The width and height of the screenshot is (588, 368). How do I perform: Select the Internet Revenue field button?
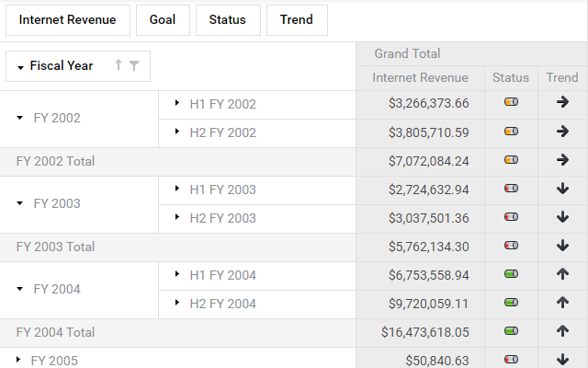point(68,20)
